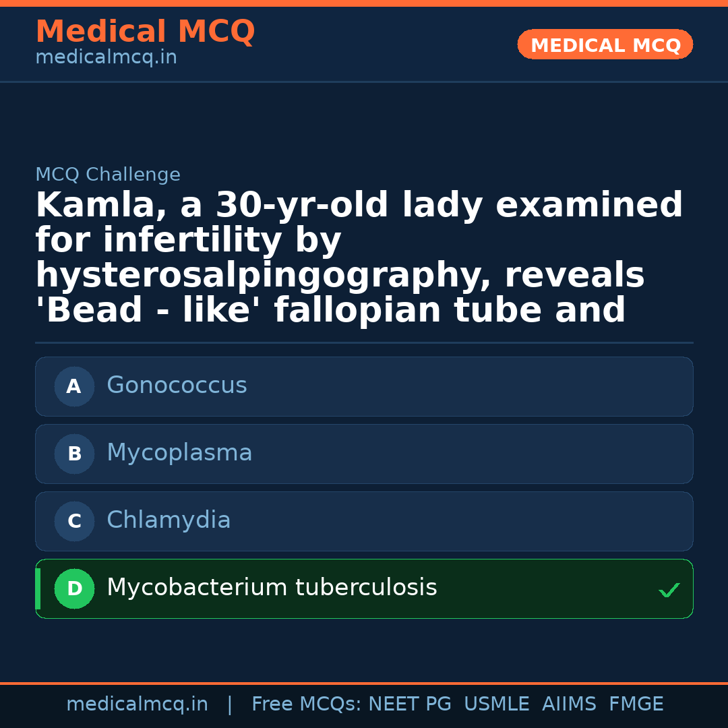Screen dimensions: 728x728
Task: Click the green circled D badge
Action: pyautogui.click(x=74, y=588)
